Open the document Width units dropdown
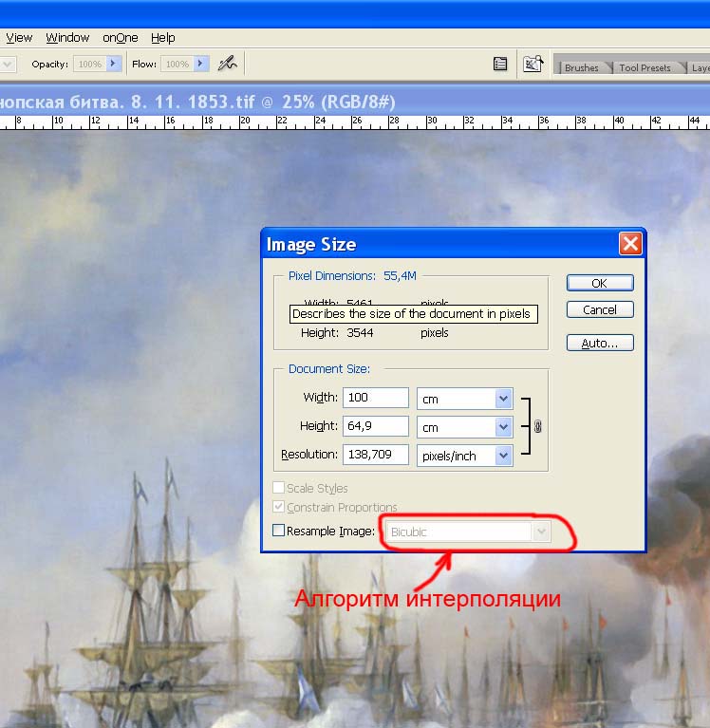Viewport: 710px width, 728px height. click(503, 399)
